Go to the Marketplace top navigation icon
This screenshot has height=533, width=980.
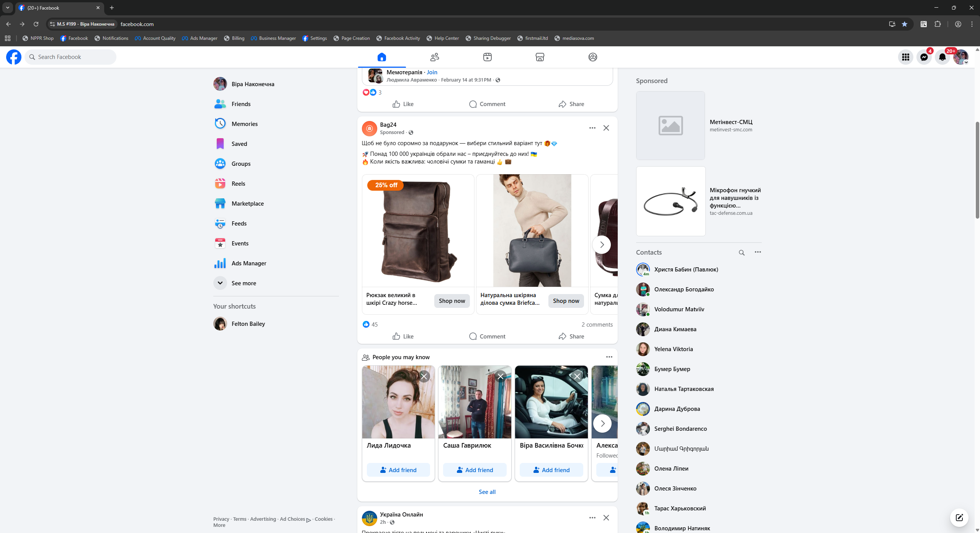click(540, 57)
